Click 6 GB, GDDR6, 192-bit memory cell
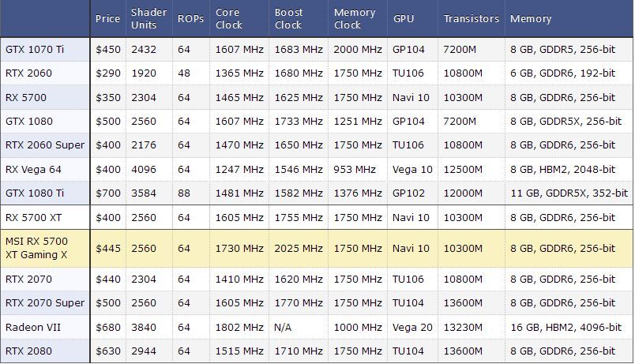Screen dimensions: 635x364 tap(562, 73)
